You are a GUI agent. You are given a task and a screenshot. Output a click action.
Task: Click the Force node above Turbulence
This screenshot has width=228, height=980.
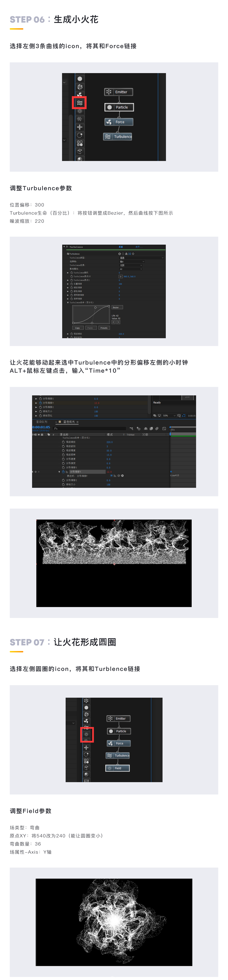coord(119,122)
